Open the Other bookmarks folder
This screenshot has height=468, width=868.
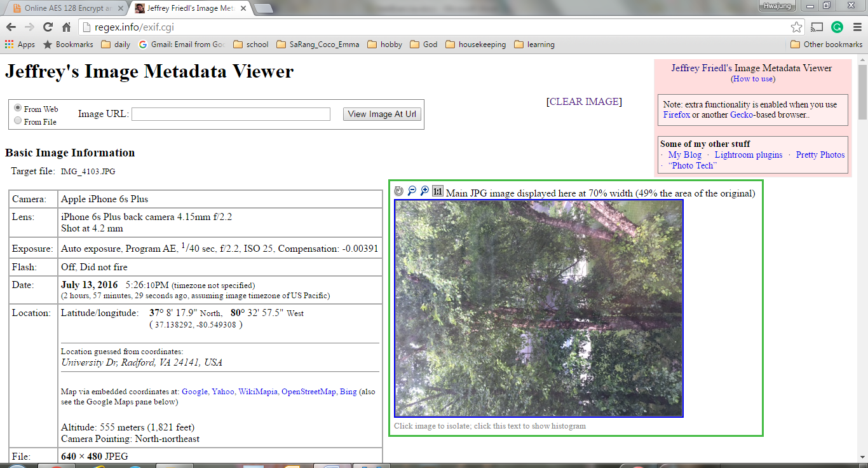click(827, 45)
